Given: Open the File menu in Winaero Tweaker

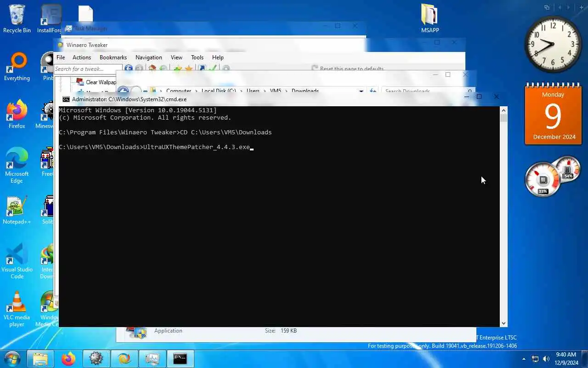Looking at the screenshot, I should pos(61,57).
